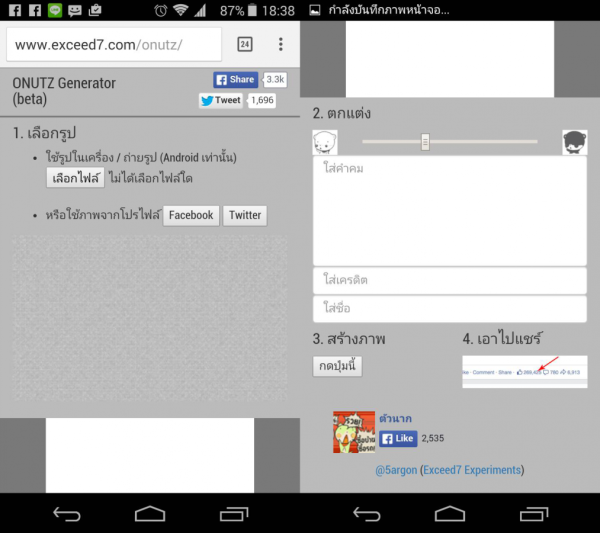Open the browser tabs counter showing 24
The width and height of the screenshot is (600, 533).
tap(245, 44)
